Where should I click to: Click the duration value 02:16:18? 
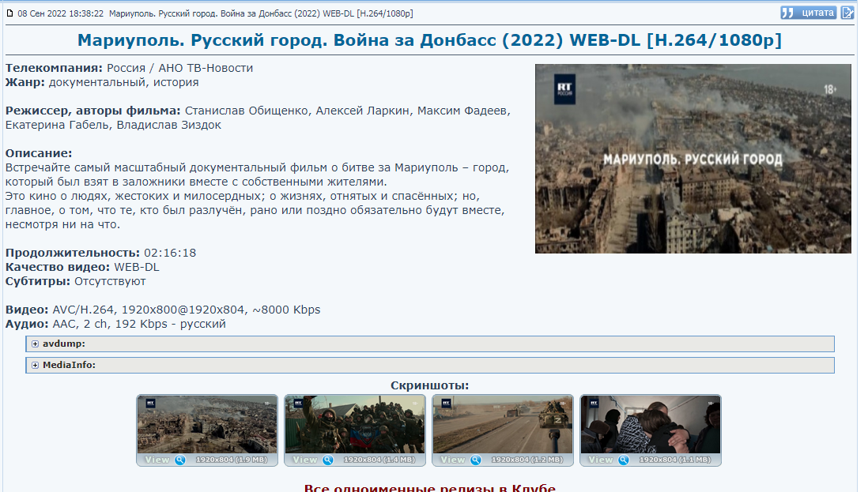tap(170, 254)
